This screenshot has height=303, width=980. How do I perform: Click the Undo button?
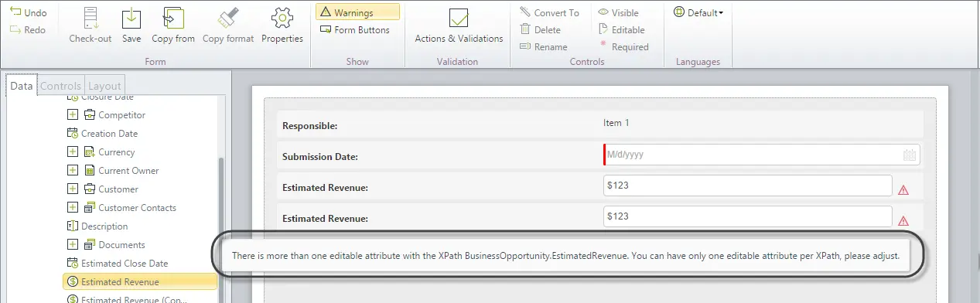29,13
